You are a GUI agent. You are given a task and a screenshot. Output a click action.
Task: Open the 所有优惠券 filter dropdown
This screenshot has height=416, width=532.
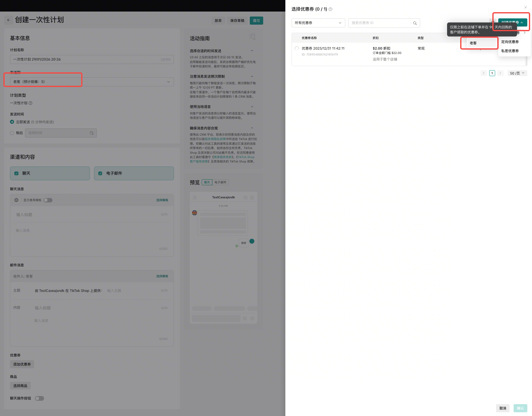[x=318, y=23]
